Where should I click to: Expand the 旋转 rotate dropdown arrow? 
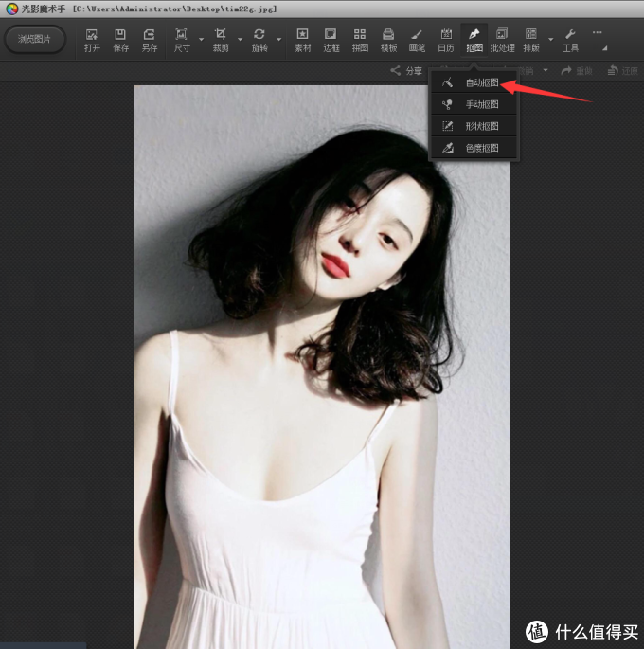[x=279, y=40]
